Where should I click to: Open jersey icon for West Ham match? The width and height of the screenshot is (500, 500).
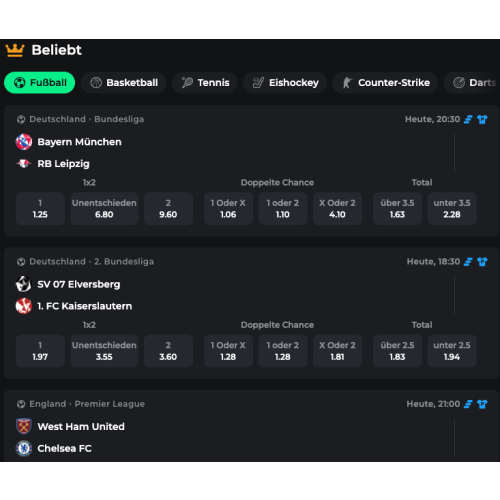click(x=482, y=404)
